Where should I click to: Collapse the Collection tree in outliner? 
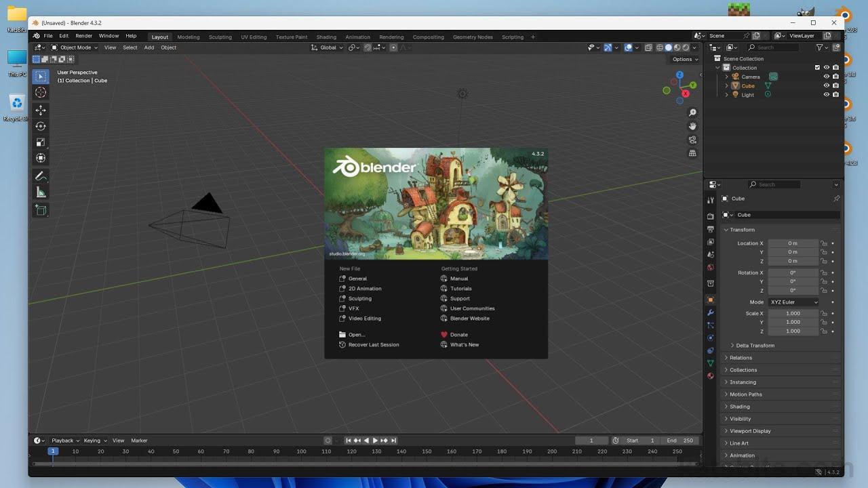pos(717,68)
